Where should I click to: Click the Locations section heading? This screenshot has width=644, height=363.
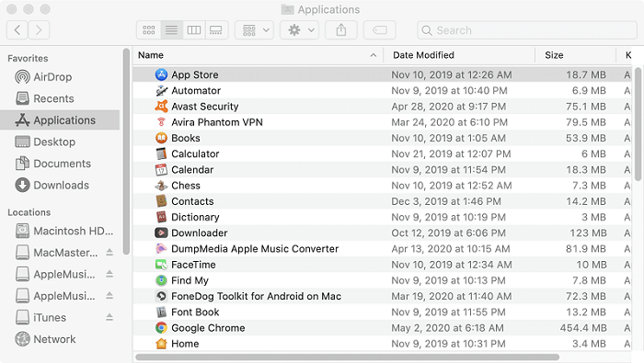(x=29, y=212)
